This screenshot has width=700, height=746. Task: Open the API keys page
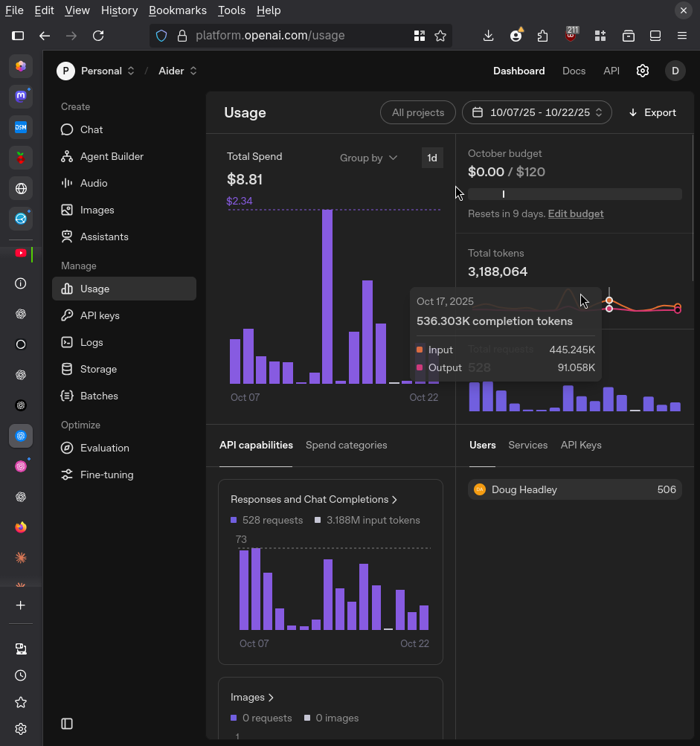100,315
